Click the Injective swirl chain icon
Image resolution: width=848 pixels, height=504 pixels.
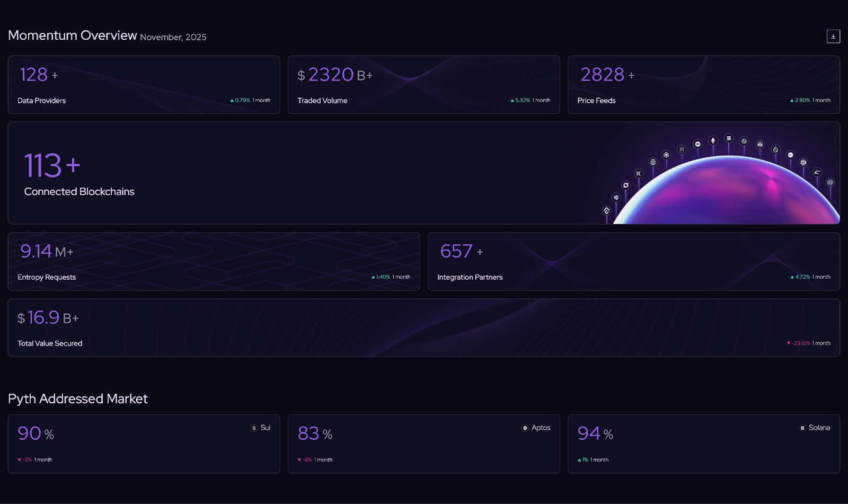[x=744, y=141]
